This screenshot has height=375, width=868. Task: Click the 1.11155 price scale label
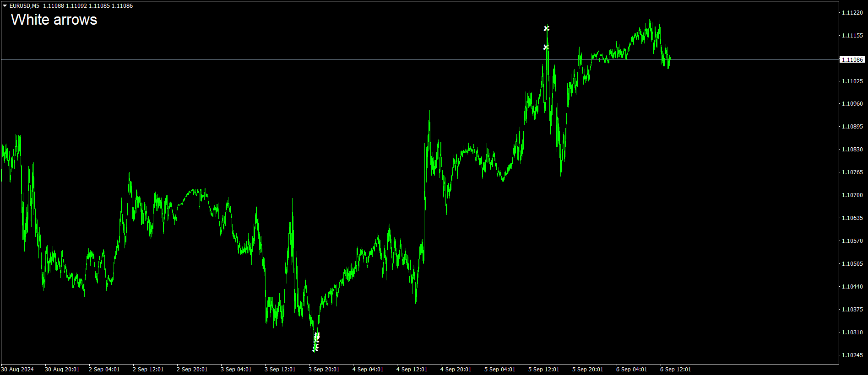click(852, 36)
